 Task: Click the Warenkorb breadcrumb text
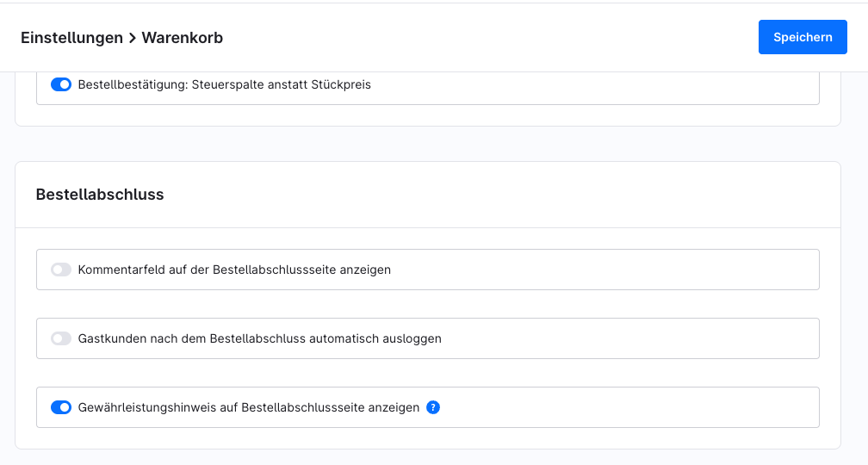tap(183, 38)
